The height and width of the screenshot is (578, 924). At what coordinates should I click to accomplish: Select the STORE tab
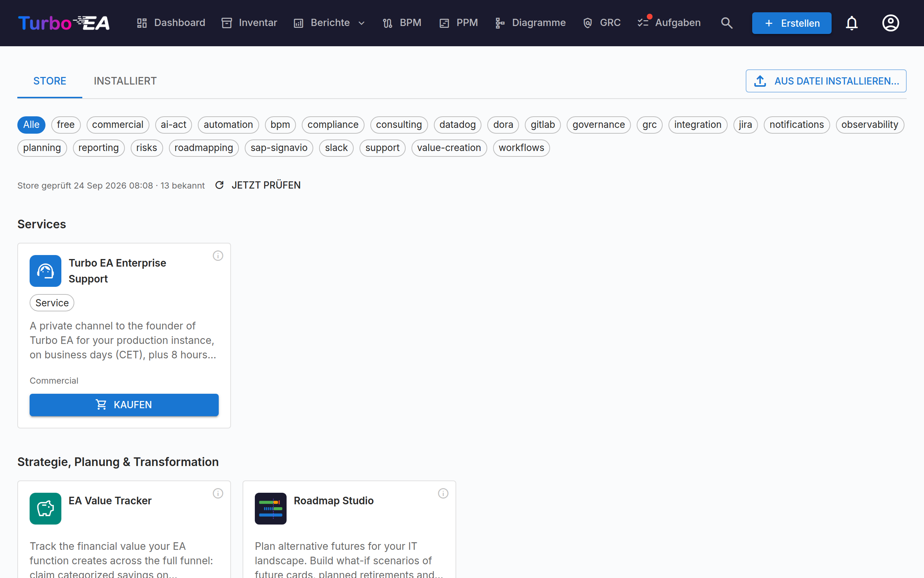pos(50,81)
